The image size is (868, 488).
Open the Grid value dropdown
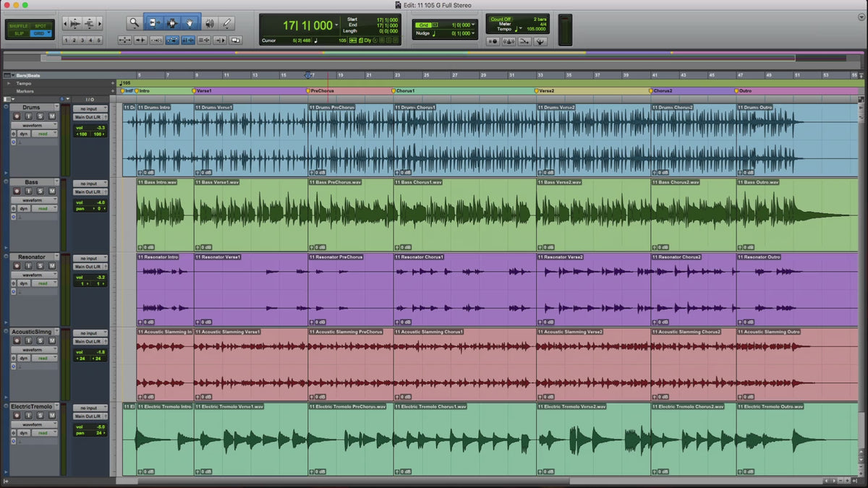click(x=473, y=25)
